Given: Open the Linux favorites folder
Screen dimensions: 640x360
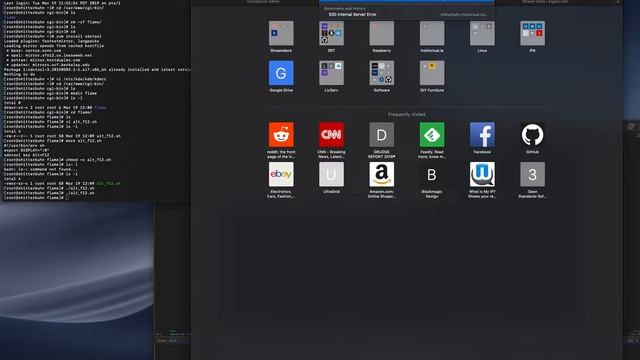Looking at the screenshot, I should coord(482,33).
